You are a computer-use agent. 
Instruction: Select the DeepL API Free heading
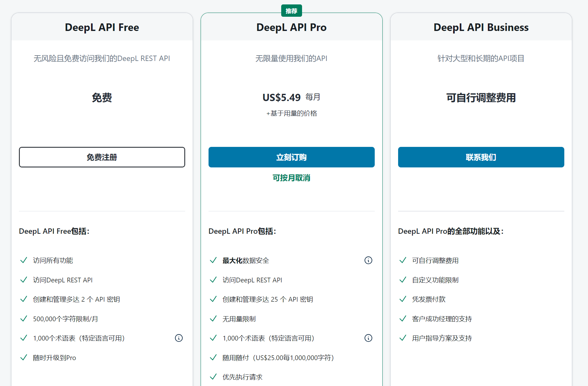tap(102, 27)
